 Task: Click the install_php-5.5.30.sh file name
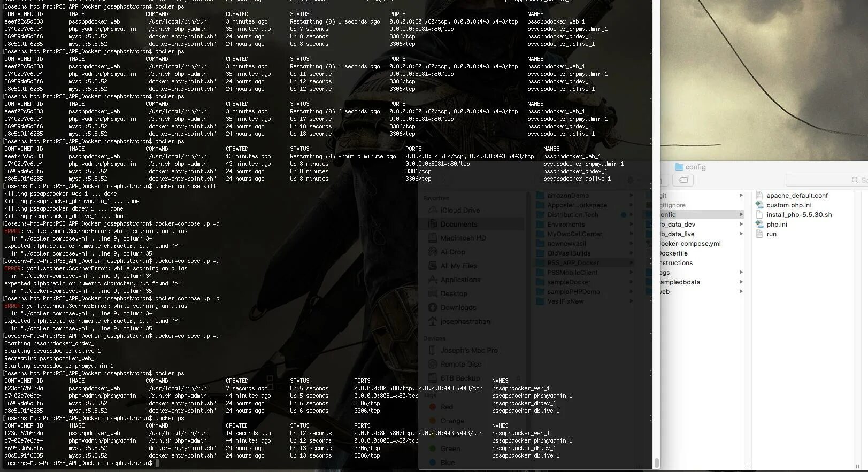click(799, 215)
